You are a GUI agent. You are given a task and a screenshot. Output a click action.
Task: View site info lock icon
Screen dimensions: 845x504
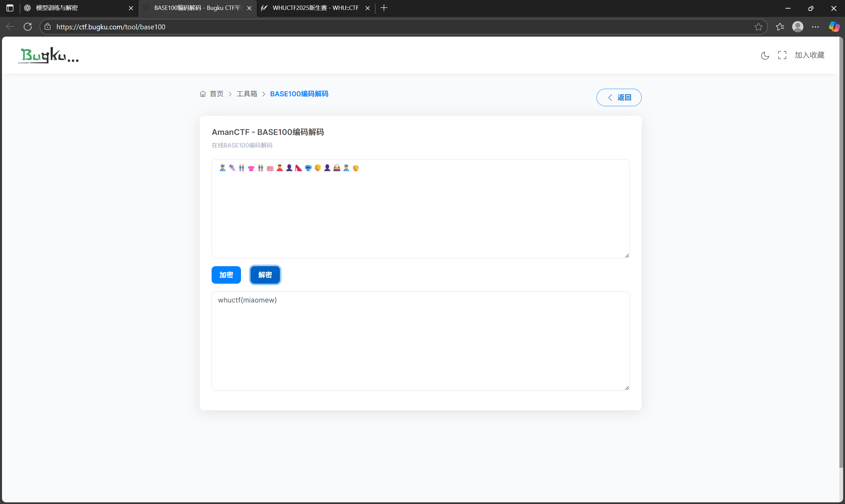(48, 27)
